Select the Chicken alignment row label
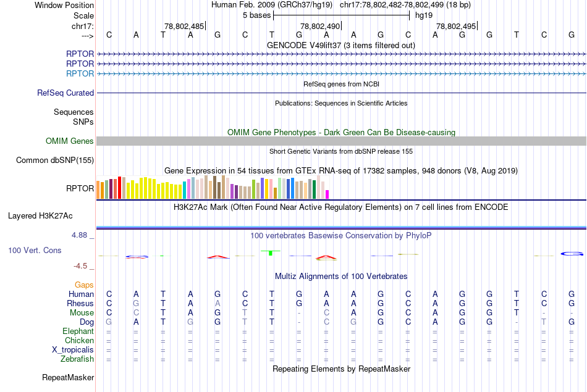This screenshot has height=392, width=587. point(79,340)
